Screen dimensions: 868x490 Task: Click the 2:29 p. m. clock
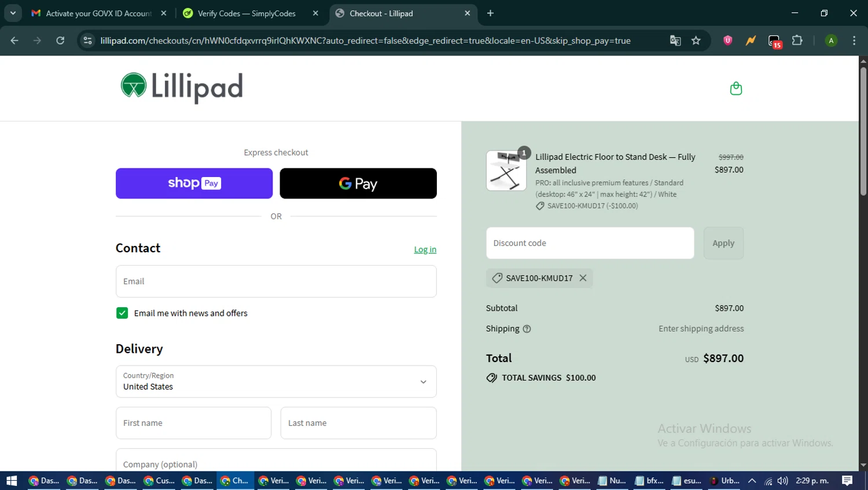tap(812, 481)
